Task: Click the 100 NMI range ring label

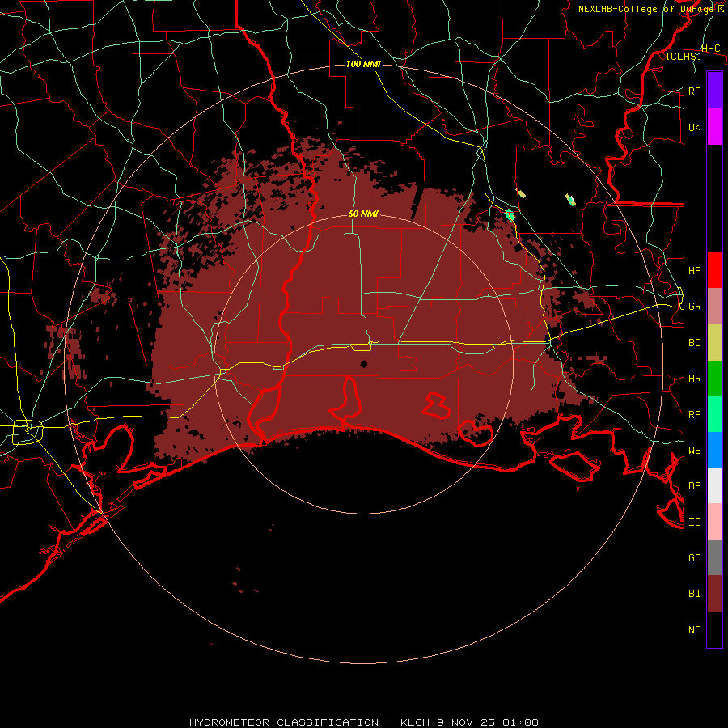Action: (363, 64)
